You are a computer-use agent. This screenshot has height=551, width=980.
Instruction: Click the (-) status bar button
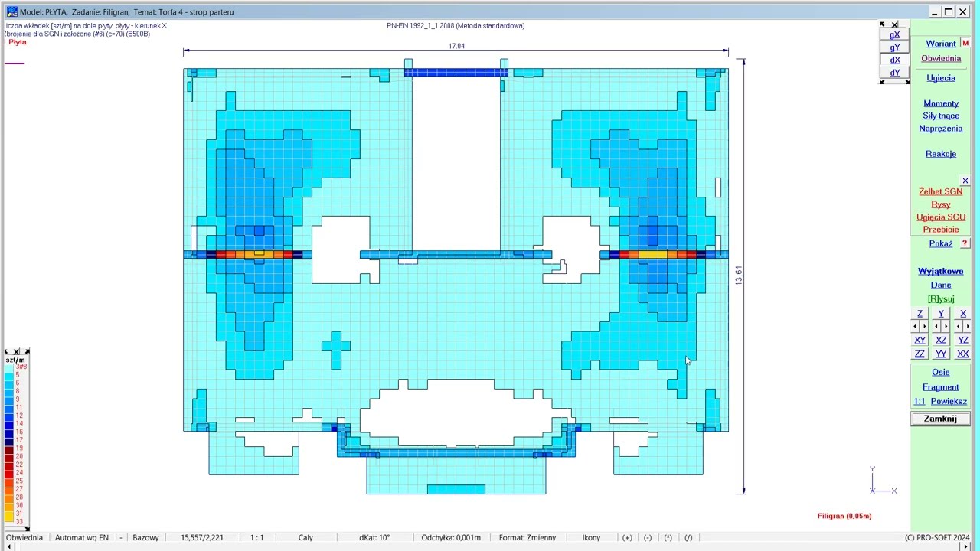(648, 537)
